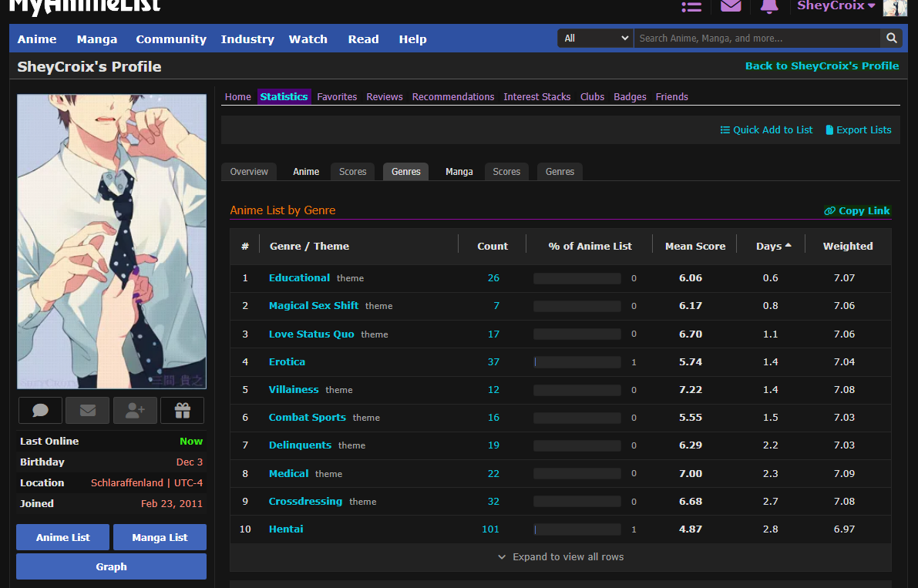This screenshot has width=918, height=588.
Task: Open the All search category dropdown
Action: [595, 38]
